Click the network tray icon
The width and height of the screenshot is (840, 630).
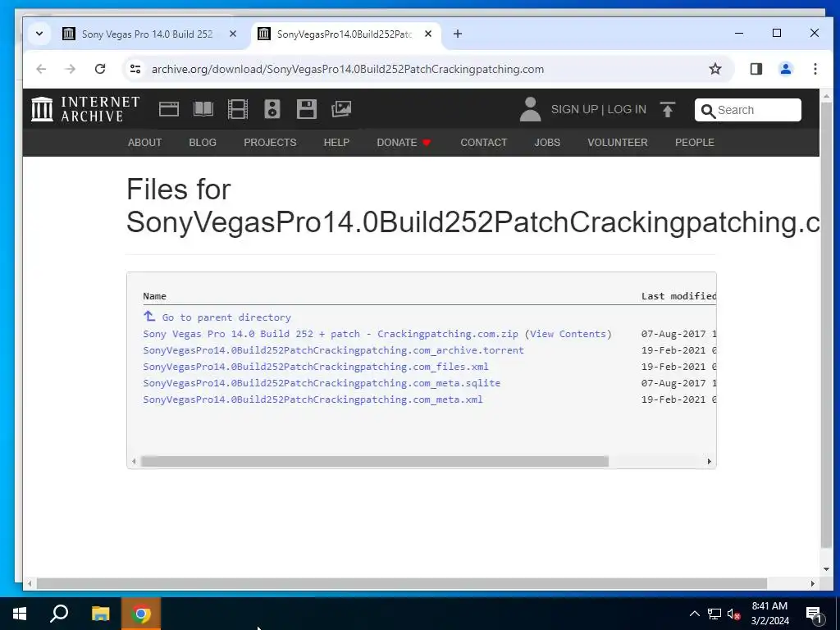(714, 614)
